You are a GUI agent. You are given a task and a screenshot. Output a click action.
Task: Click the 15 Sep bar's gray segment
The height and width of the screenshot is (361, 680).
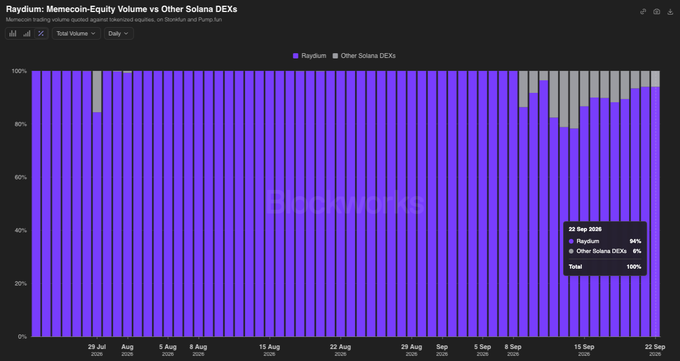point(584,89)
